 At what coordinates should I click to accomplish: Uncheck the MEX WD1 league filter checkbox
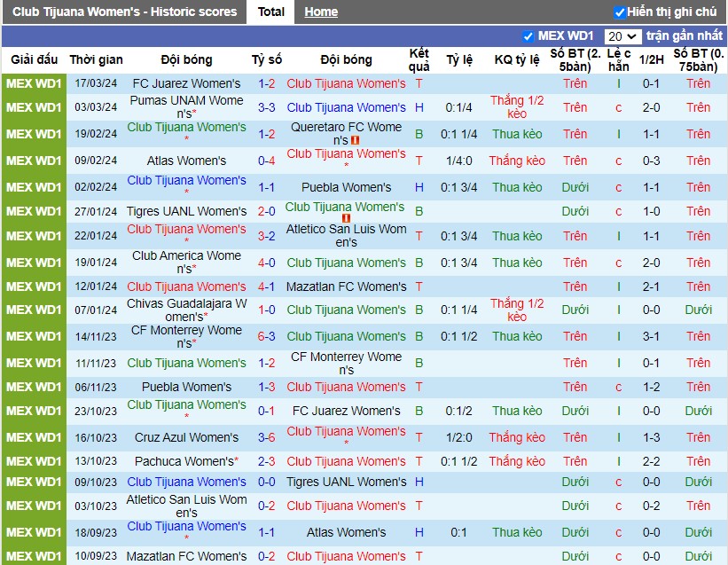[528, 36]
